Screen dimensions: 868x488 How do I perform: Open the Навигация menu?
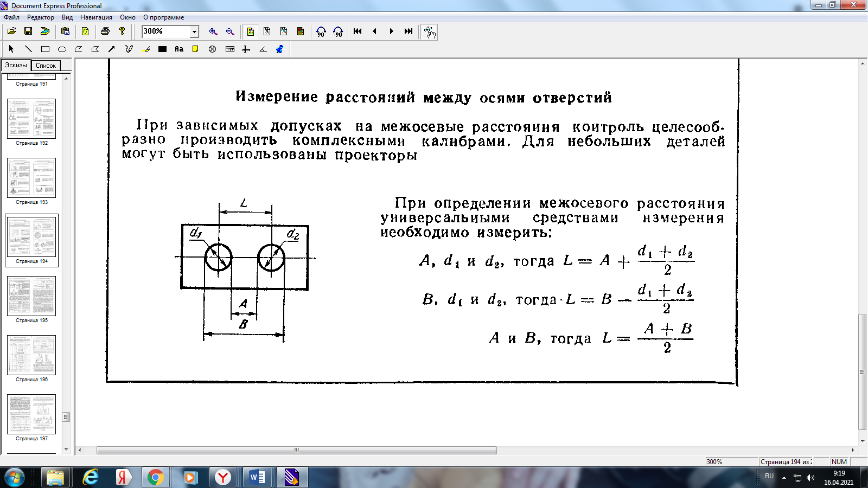tap(96, 17)
